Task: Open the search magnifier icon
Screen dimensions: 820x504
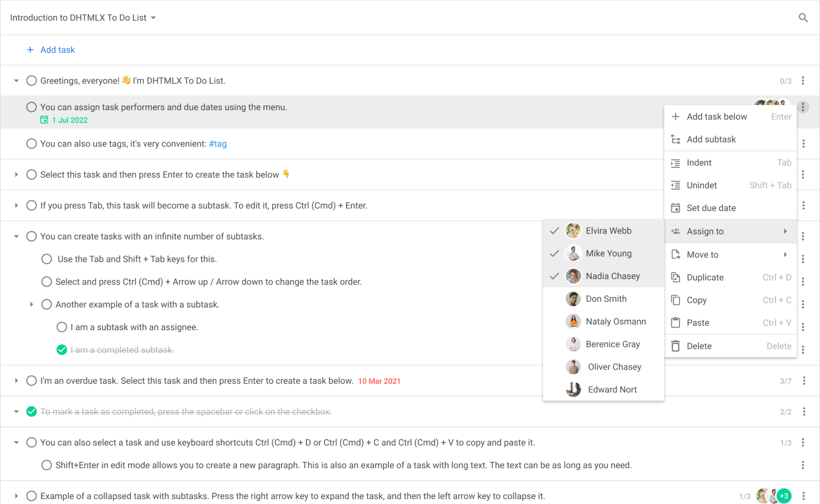Action: [x=803, y=18]
